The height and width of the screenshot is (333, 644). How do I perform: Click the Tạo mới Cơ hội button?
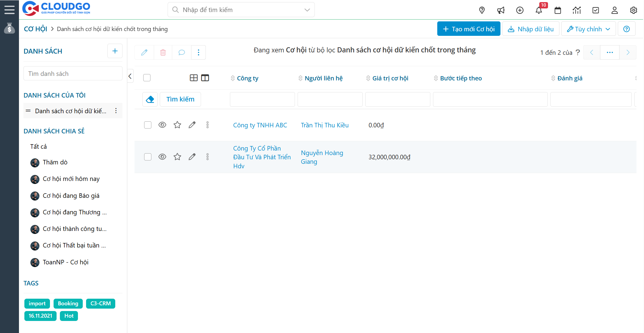click(468, 29)
